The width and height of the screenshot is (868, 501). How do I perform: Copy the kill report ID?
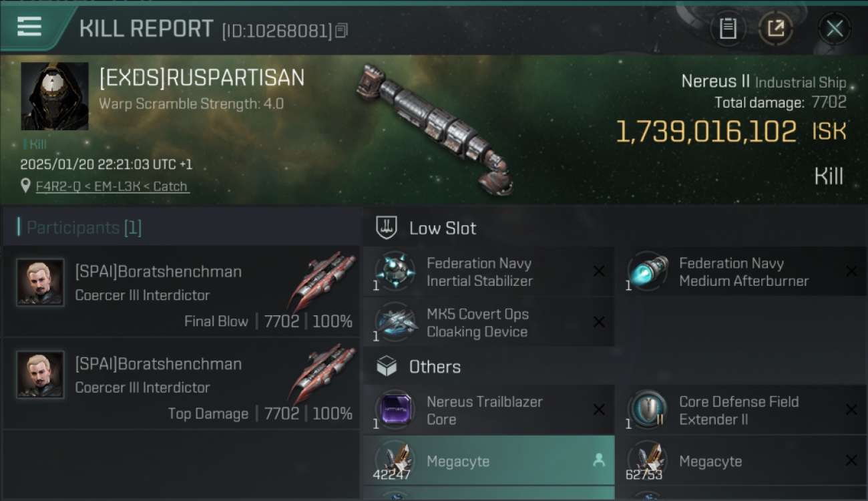coord(342,31)
